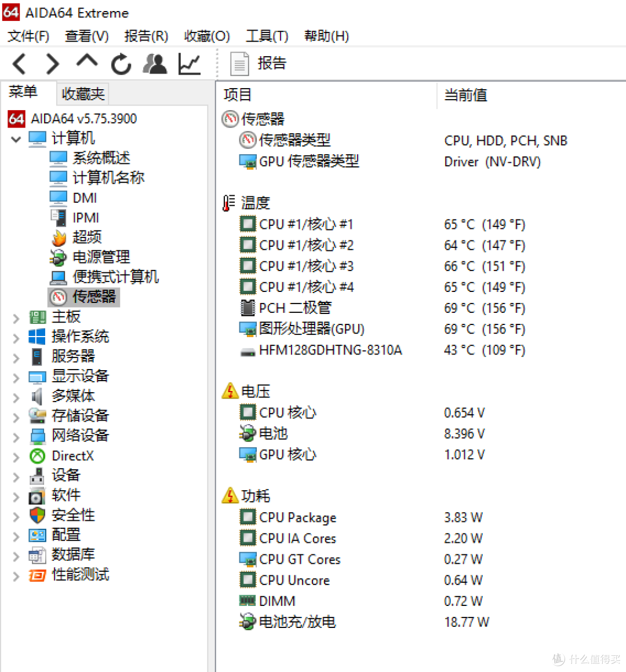Click the 配置 settings icon
The width and height of the screenshot is (626, 672).
tap(37, 535)
